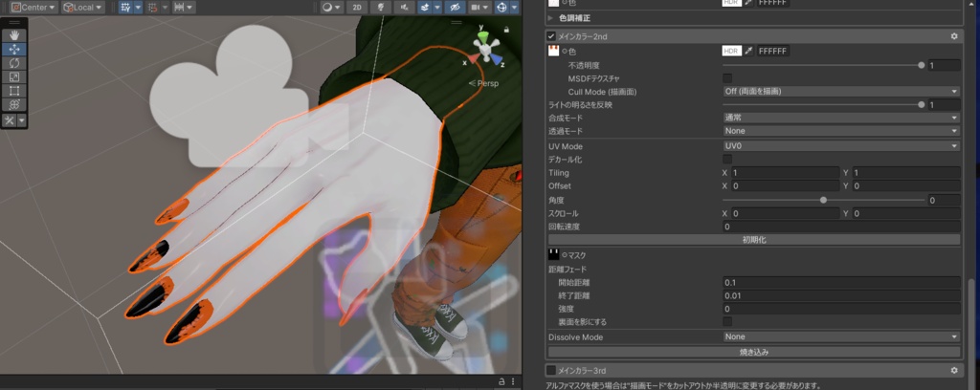The height and width of the screenshot is (390, 980).
Task: Click the blue Z axis gizmo cone
Action: pos(495,59)
